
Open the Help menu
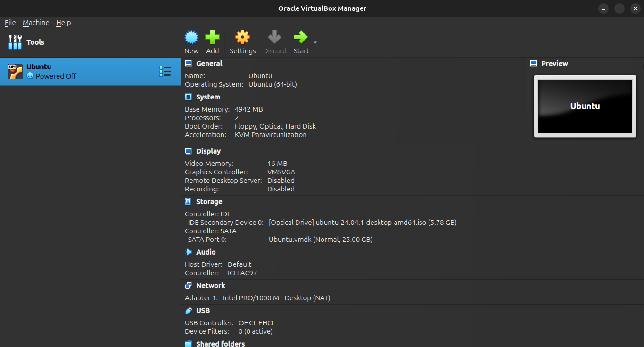pos(63,23)
